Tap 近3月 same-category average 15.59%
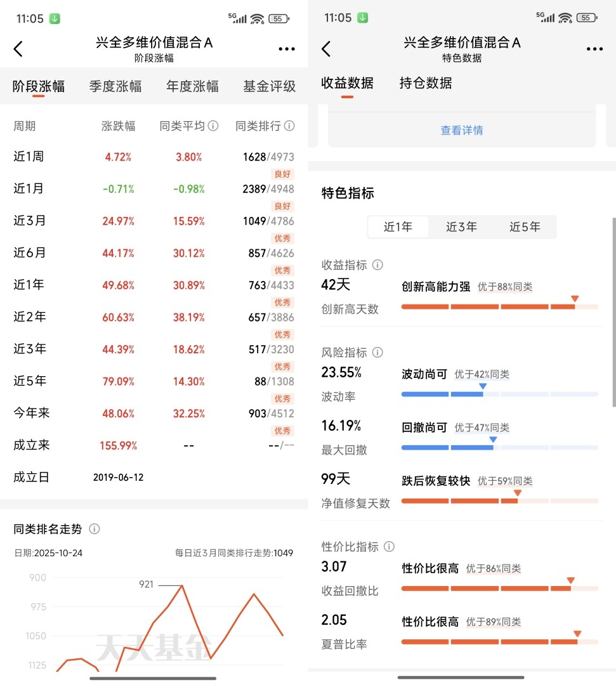 pyautogui.click(x=188, y=221)
